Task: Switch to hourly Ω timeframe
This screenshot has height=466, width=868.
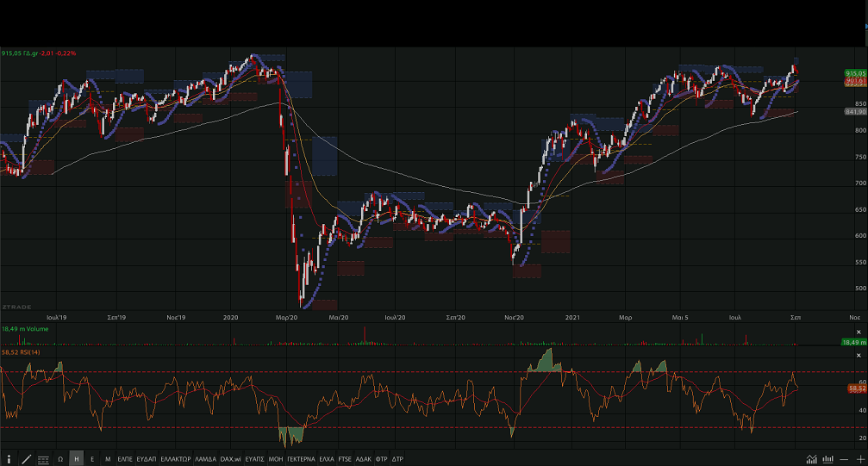Action: coord(60,459)
